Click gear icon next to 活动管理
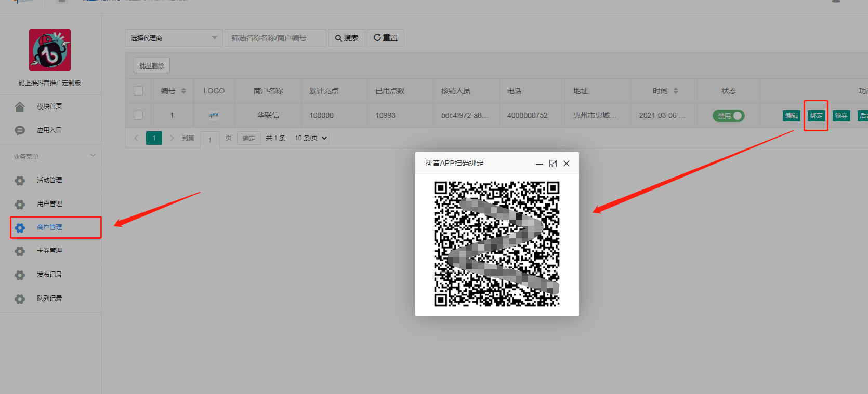 point(20,181)
